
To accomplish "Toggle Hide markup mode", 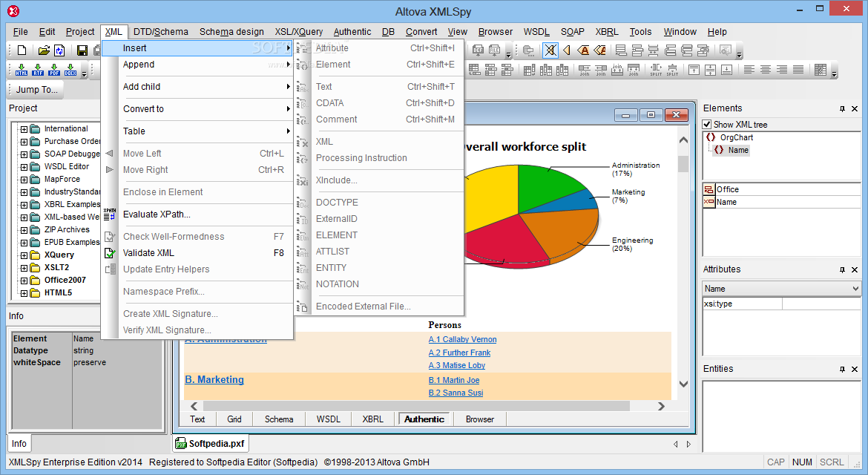I will click(550, 50).
